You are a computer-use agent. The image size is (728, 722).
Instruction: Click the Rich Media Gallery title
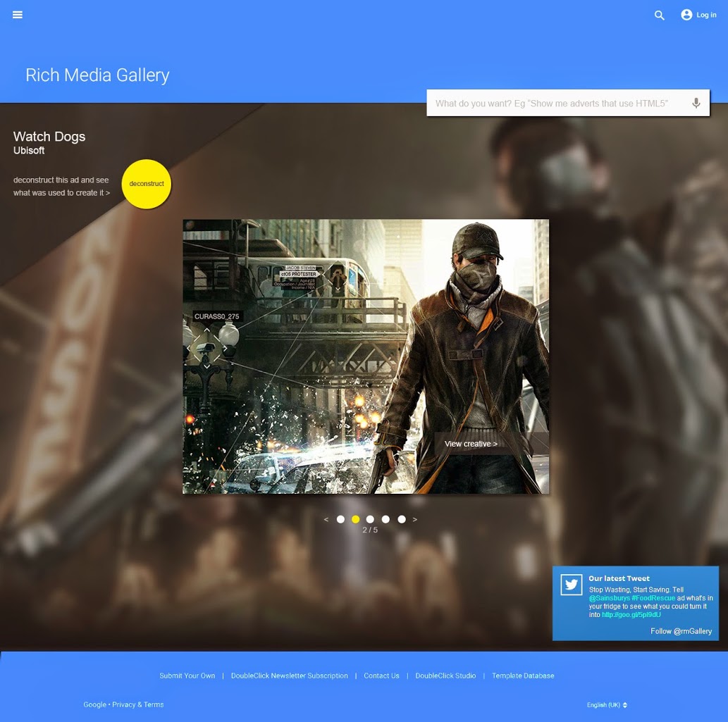pyautogui.click(x=97, y=75)
